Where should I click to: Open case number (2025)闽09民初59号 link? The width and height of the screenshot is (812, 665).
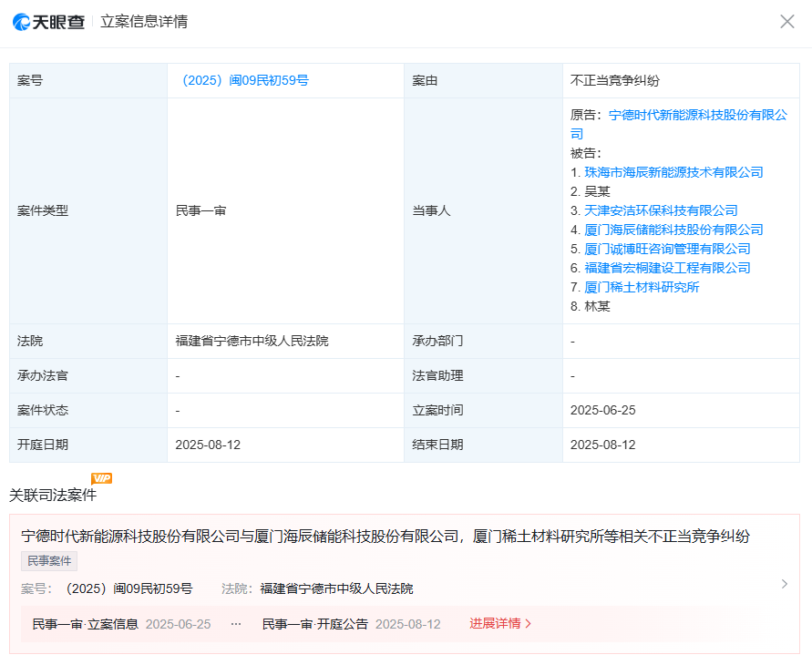point(243,81)
